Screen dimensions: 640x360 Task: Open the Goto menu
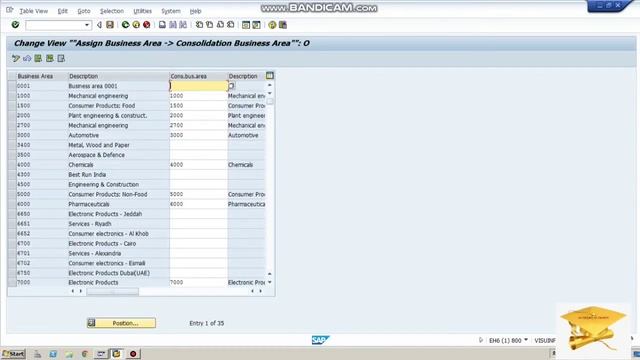click(x=84, y=11)
